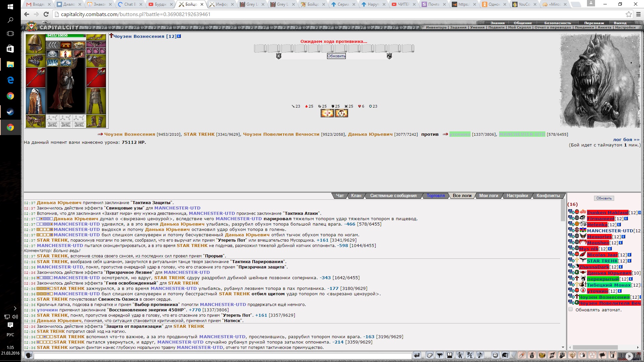Open File Explorer from the Windows taskbar
The image size is (644, 362).
pos(10,64)
